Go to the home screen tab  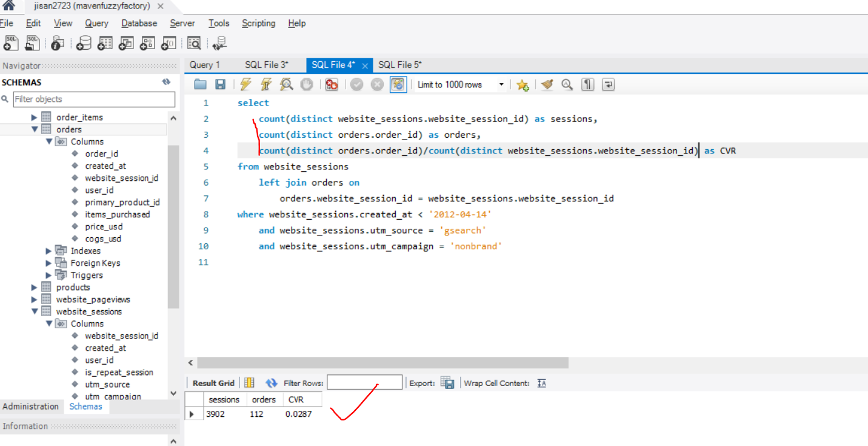coord(8,6)
